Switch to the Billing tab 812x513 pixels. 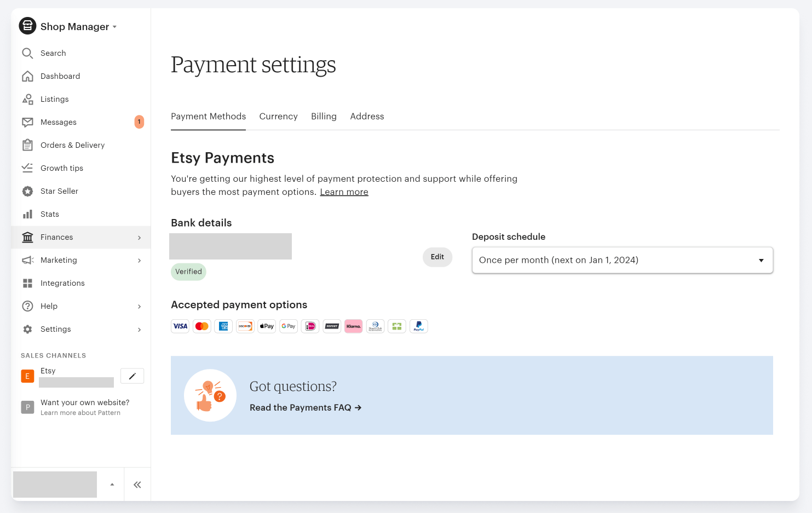tap(324, 116)
